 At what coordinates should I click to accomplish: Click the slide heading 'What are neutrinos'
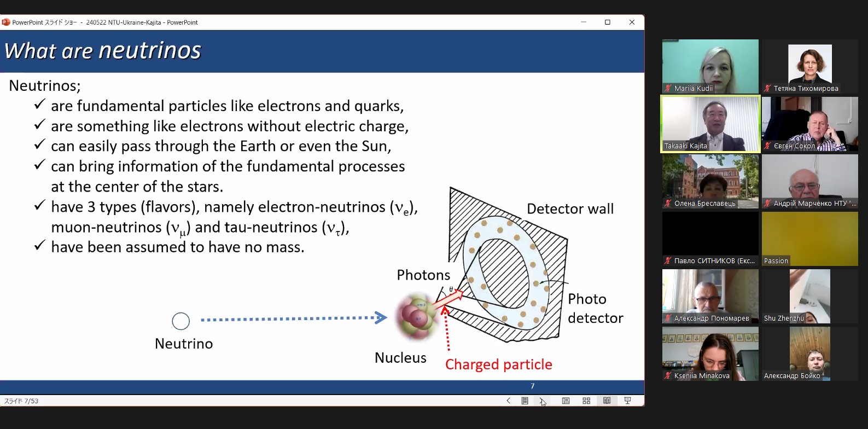pos(103,50)
